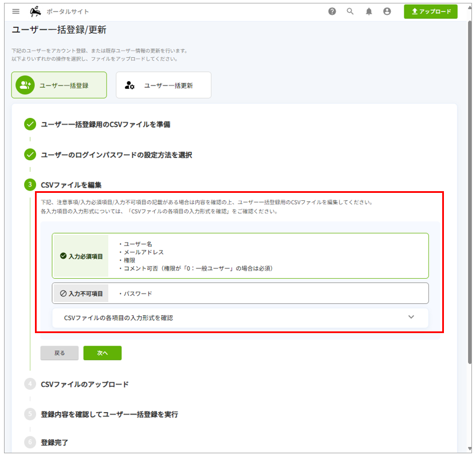This screenshot has height=455, width=476.
Task: Select the ユーザー一括更新 tab card
Action: pyautogui.click(x=164, y=85)
